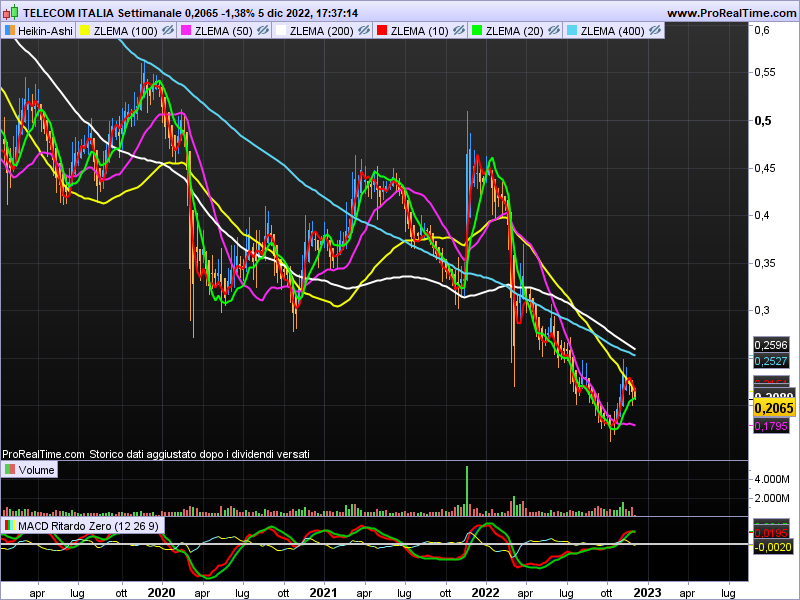Toggle visibility of ZLEMA (20) line

(x=553, y=31)
